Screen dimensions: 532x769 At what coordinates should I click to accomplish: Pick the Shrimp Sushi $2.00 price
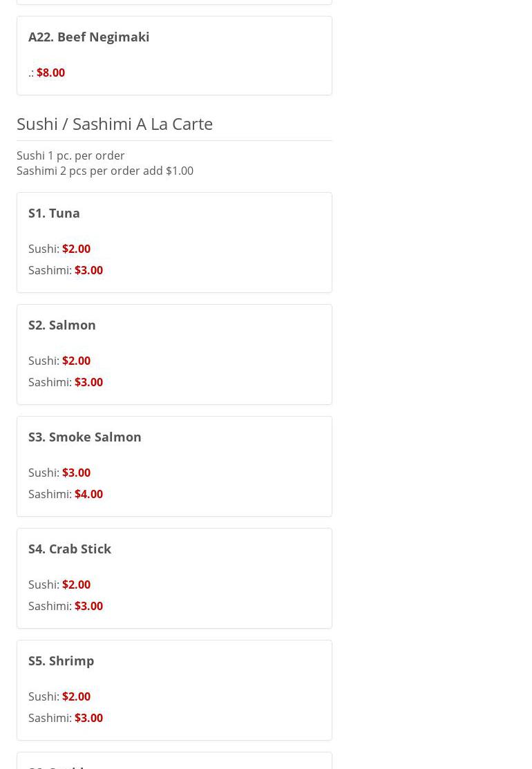click(76, 696)
